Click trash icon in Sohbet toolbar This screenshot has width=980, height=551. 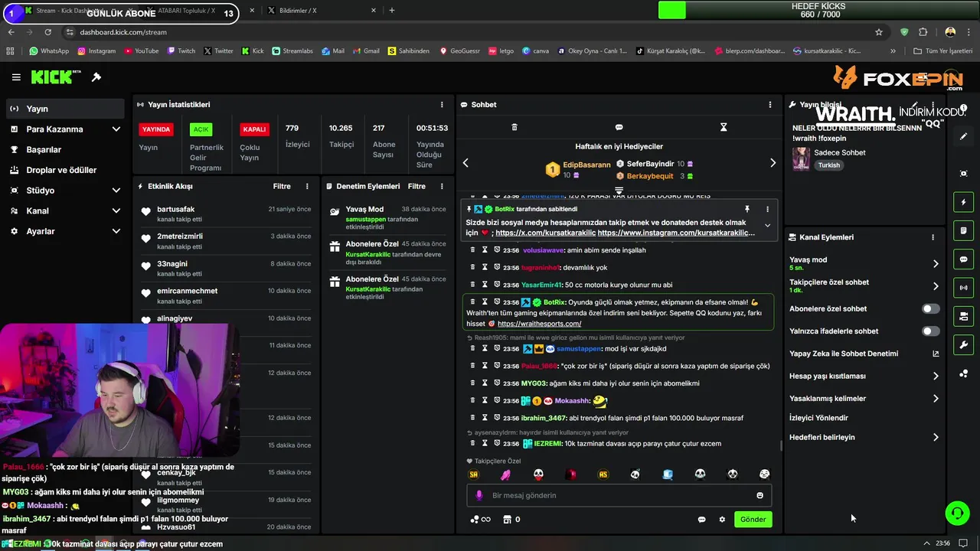tap(514, 127)
